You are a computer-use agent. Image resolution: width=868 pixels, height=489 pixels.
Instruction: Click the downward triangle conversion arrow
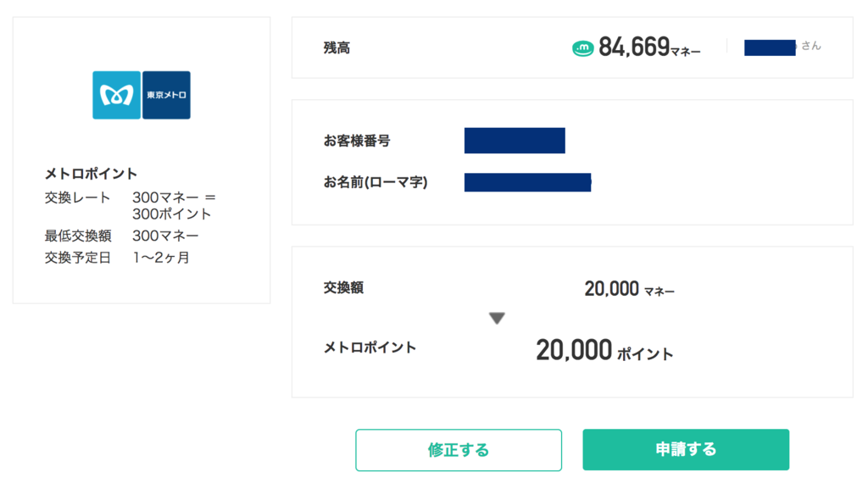coord(497,318)
